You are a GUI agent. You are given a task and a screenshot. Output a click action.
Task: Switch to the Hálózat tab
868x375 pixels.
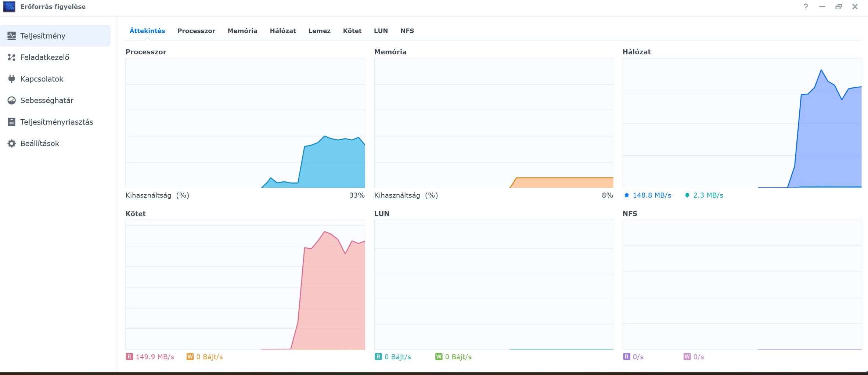click(283, 31)
